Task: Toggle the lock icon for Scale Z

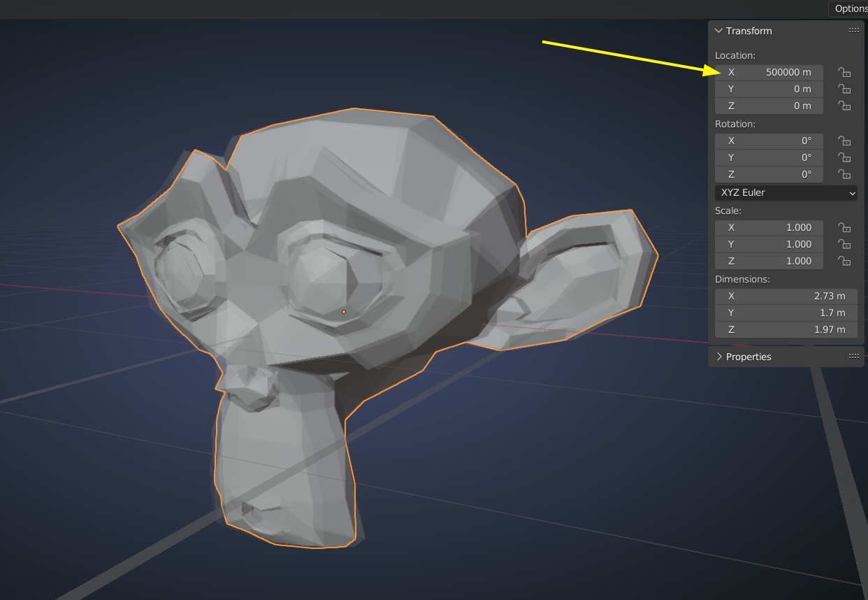Action: tap(844, 261)
